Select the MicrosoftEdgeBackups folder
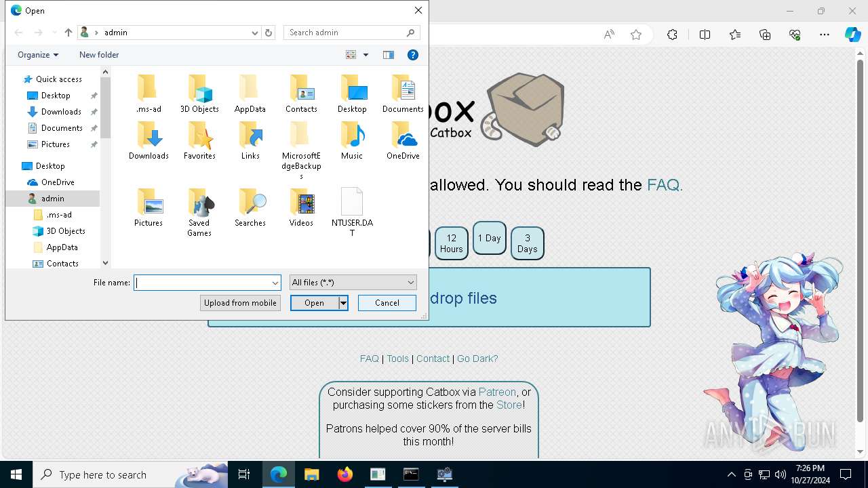The image size is (868, 488). (x=301, y=150)
